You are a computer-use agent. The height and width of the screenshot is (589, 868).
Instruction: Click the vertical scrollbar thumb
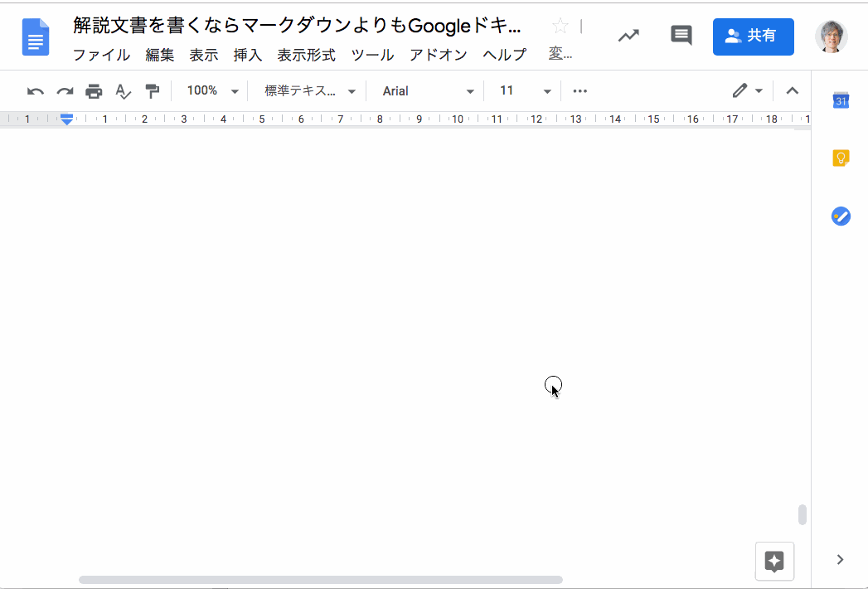click(x=802, y=514)
